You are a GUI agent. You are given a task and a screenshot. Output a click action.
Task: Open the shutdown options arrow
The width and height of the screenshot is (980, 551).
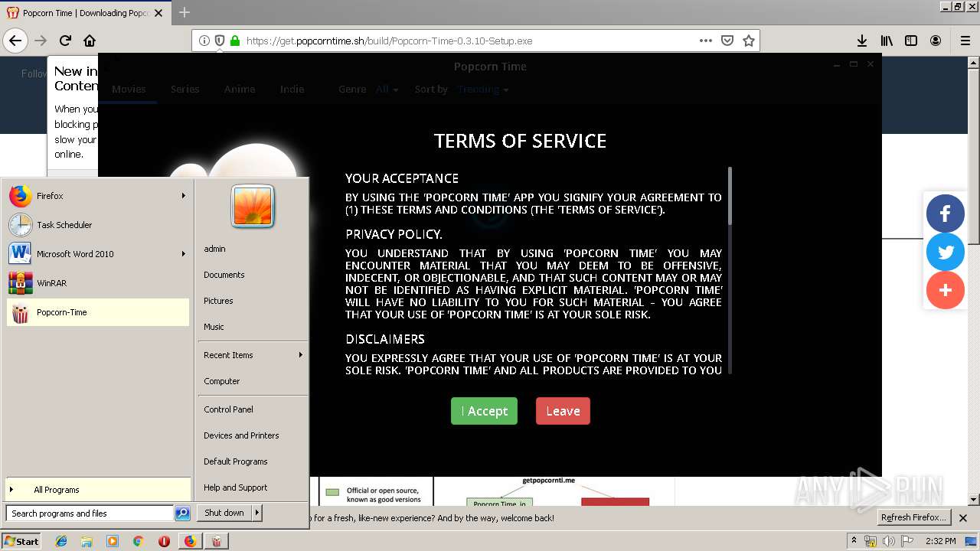click(257, 513)
